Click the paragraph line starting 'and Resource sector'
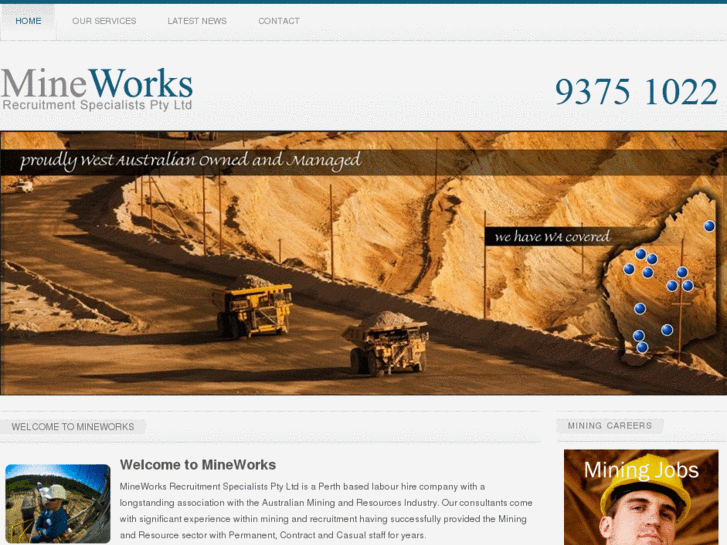This screenshot has width=727, height=545. [x=273, y=535]
